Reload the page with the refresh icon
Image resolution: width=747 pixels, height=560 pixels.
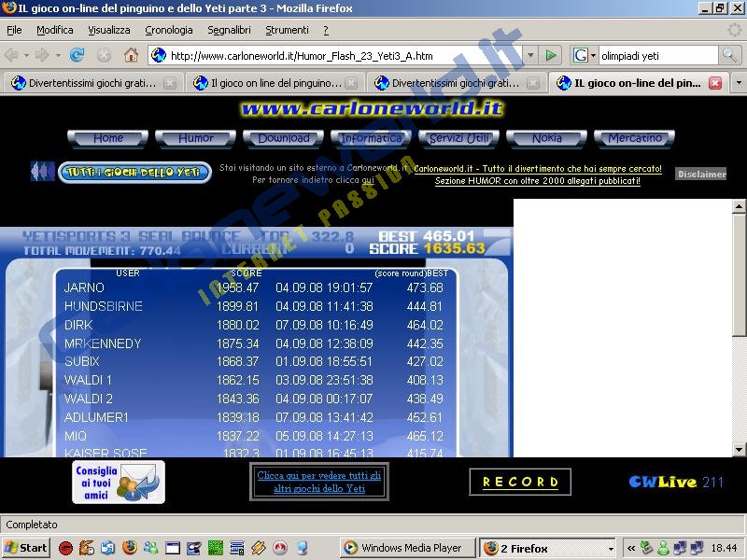pyautogui.click(x=77, y=56)
